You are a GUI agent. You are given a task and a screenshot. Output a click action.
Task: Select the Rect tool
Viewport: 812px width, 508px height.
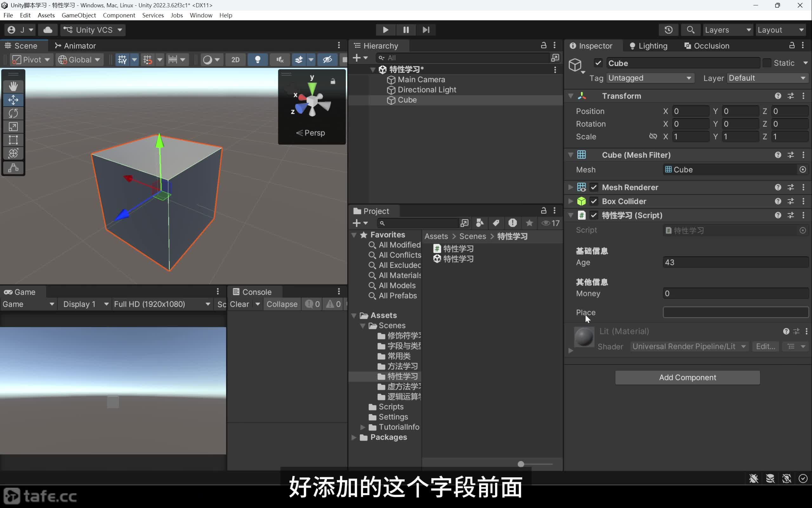pyautogui.click(x=13, y=140)
